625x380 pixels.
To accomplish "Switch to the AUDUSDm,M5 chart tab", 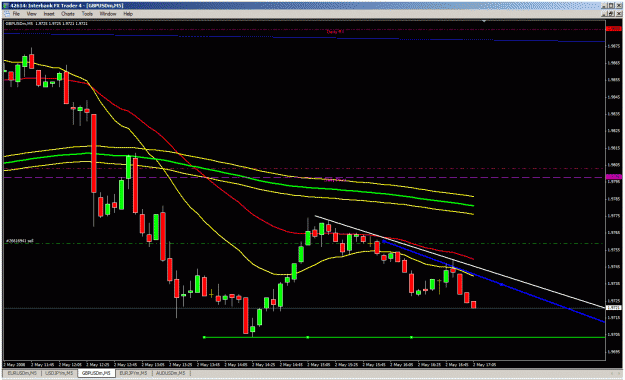I will (171, 373).
